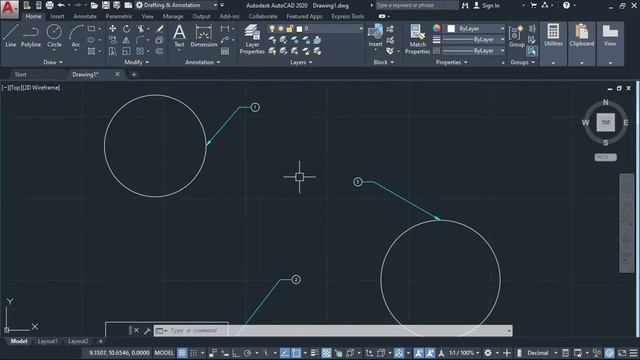The image size is (640, 360).
Task: Select the Mirror tool icon
Action: click(126, 40)
